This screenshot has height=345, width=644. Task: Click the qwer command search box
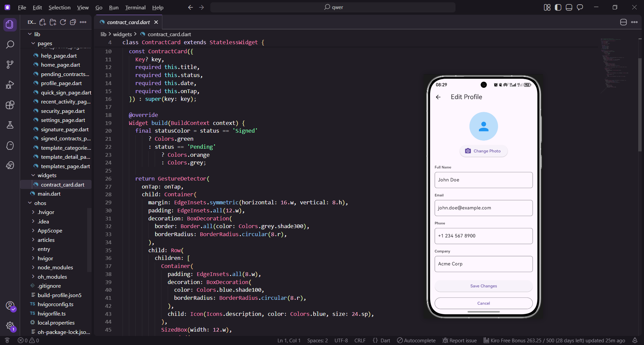tap(333, 7)
